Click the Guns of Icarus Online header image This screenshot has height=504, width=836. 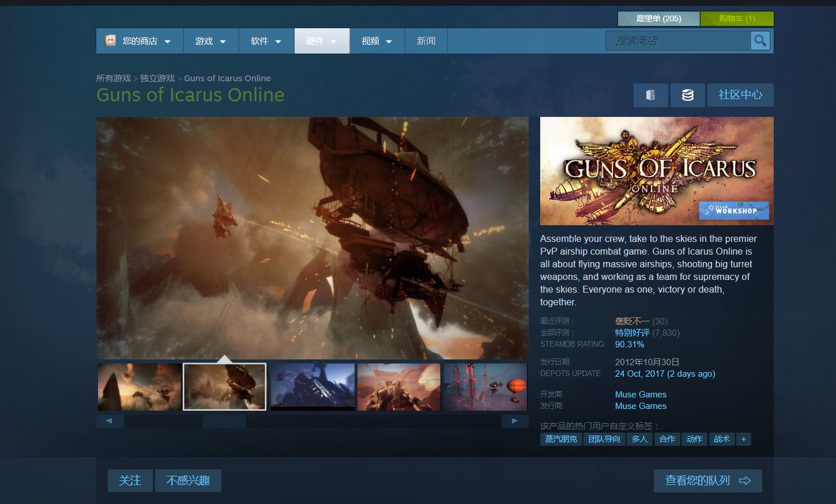[x=657, y=171]
